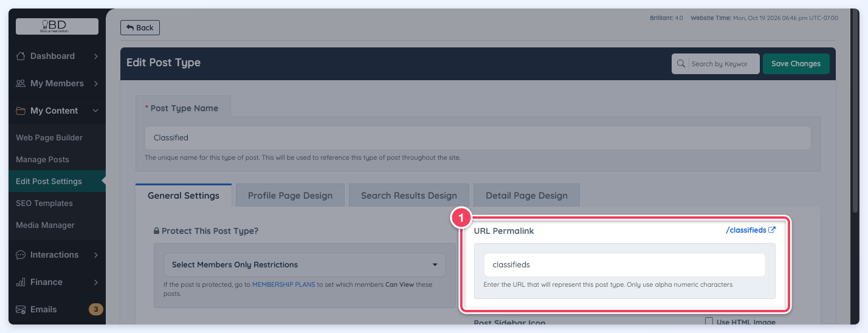Image resolution: width=868 pixels, height=333 pixels.
Task: Click the Website Time text
Action: [x=764, y=18]
